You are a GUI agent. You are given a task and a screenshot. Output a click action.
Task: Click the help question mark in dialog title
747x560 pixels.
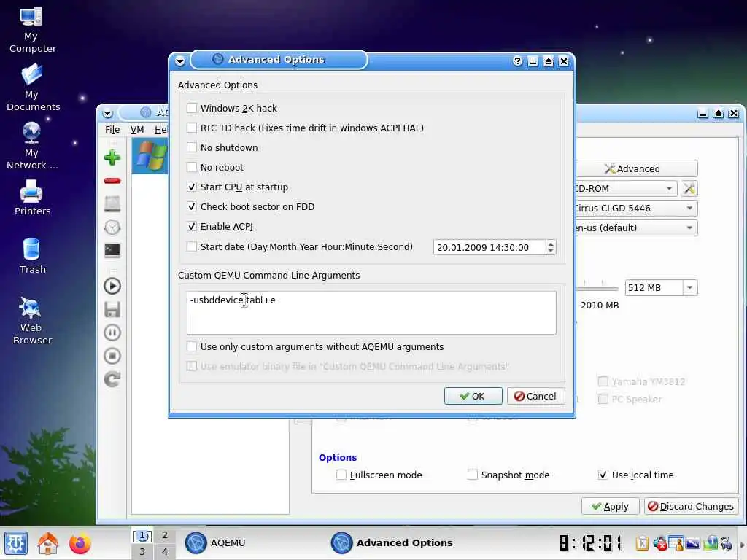point(517,61)
